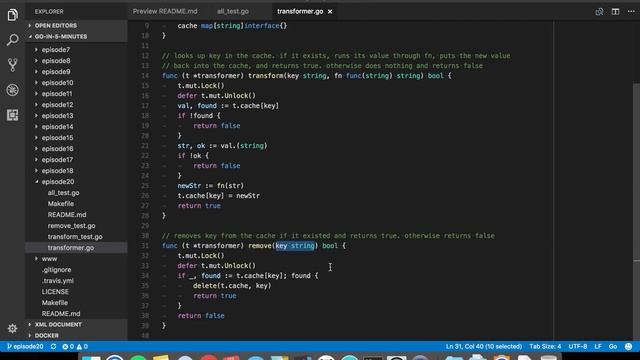Close the transformer.go tab

[330, 11]
